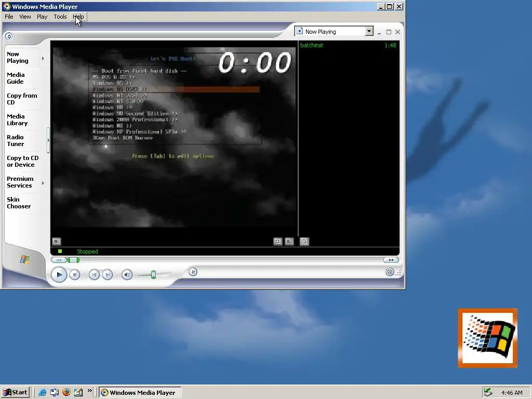Click the volume slider handle
This screenshot has height=399, width=532.
pyautogui.click(x=153, y=274)
